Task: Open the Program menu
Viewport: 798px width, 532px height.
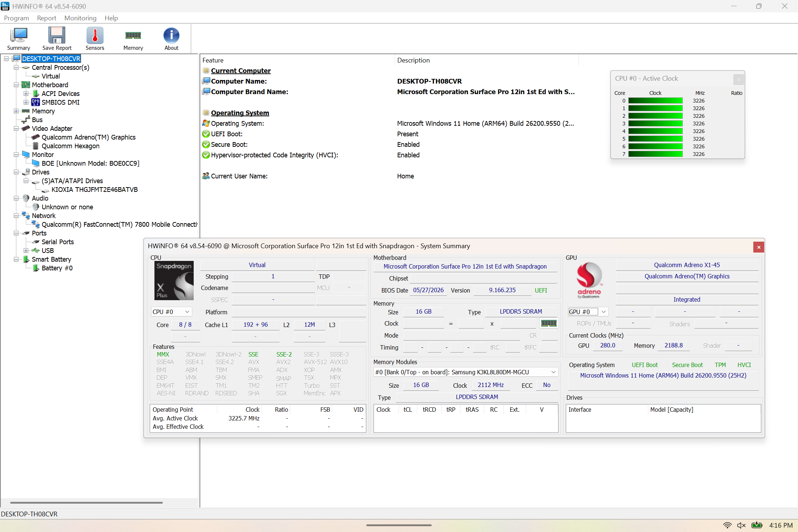Action: click(x=16, y=18)
